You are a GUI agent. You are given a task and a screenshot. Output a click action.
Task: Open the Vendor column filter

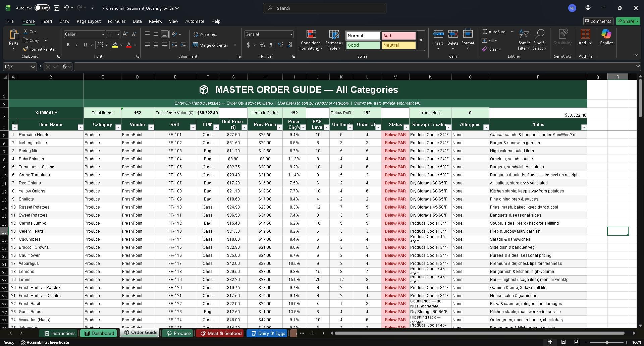click(151, 127)
